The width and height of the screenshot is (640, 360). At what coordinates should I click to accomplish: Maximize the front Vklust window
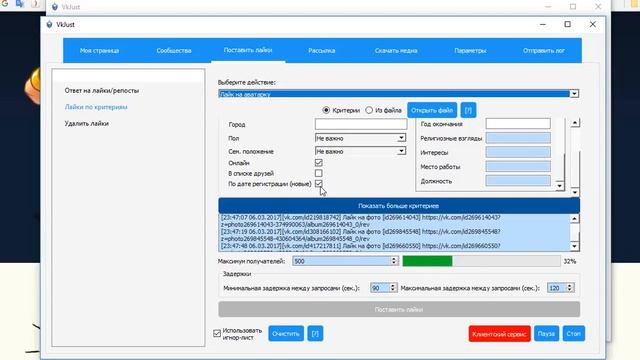[567, 24]
